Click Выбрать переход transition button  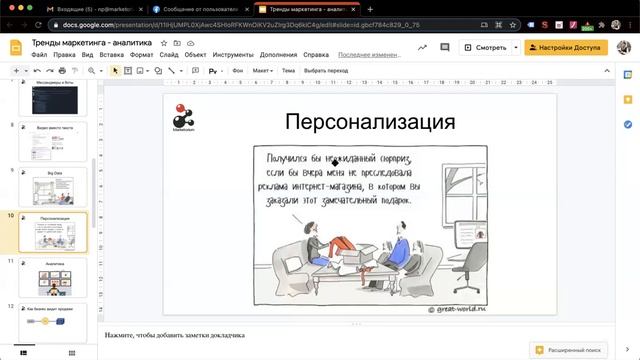click(326, 71)
